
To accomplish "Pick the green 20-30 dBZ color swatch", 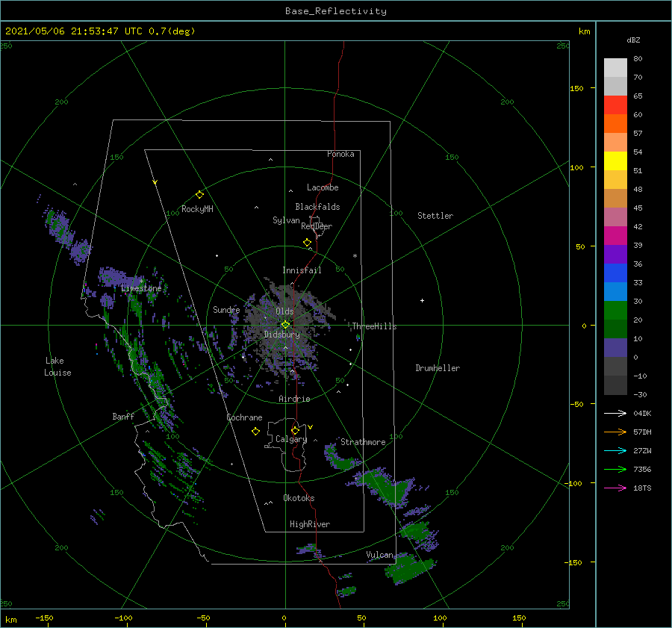I will pyautogui.click(x=615, y=310).
